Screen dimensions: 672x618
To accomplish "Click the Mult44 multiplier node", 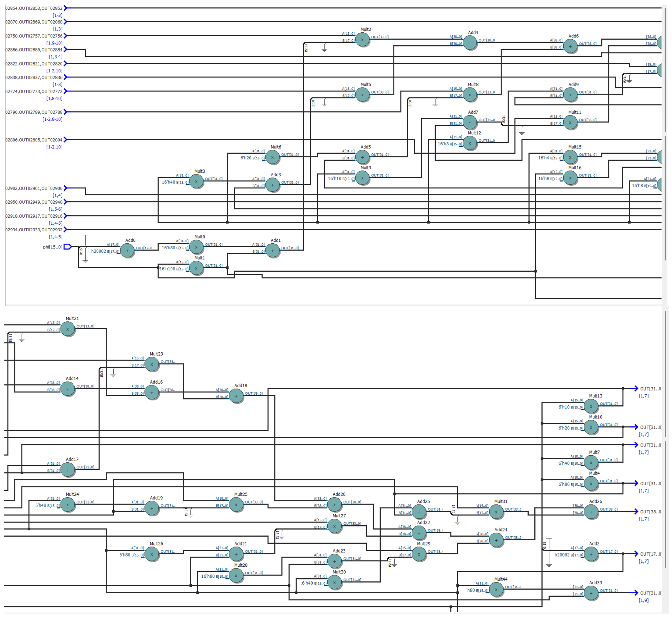I will 496,590.
